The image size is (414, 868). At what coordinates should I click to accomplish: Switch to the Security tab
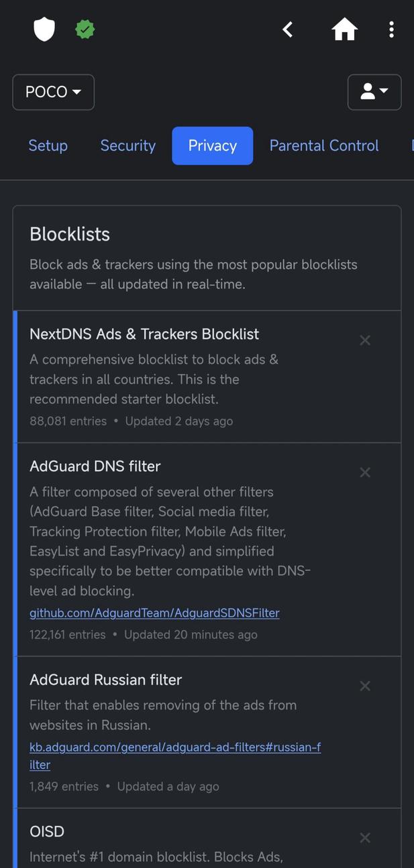[127, 145]
